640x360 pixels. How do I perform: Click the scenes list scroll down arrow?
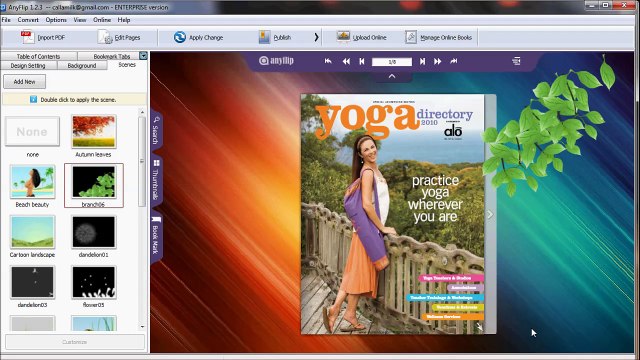142,327
